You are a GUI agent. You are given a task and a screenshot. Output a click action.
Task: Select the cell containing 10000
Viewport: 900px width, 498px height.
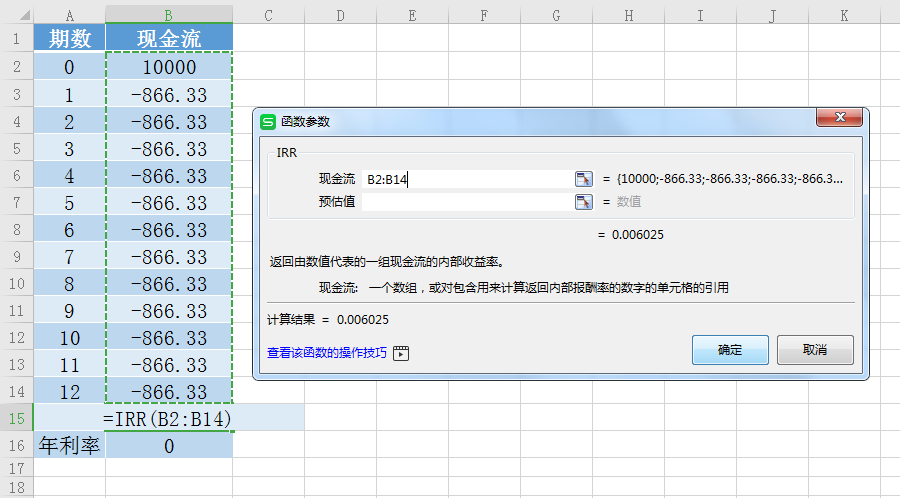(169, 67)
